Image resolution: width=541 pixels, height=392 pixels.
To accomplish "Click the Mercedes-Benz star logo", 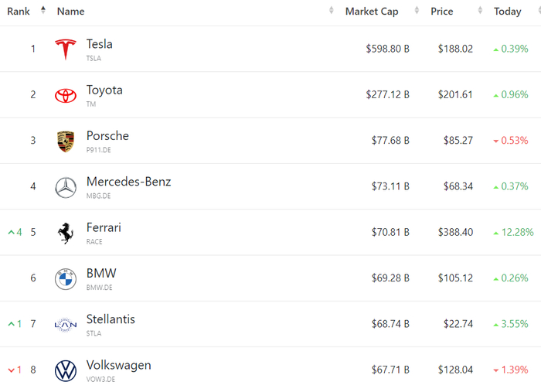I will [x=66, y=187].
